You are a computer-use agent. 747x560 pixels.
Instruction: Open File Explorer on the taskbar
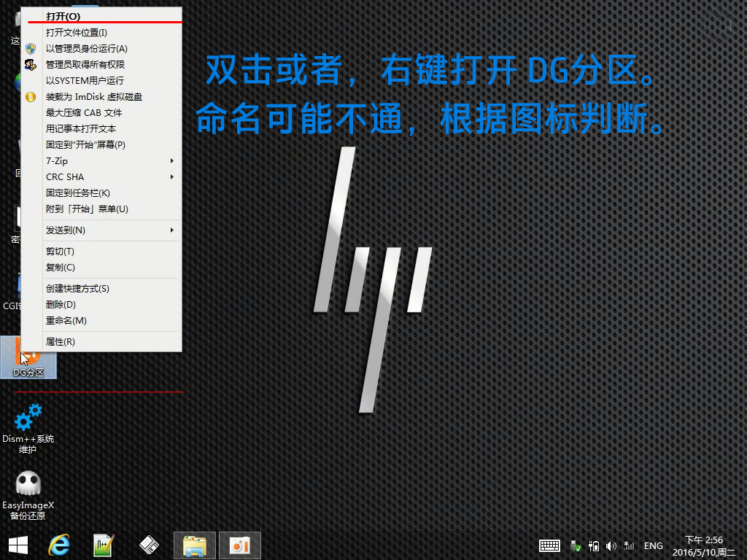tap(194, 545)
